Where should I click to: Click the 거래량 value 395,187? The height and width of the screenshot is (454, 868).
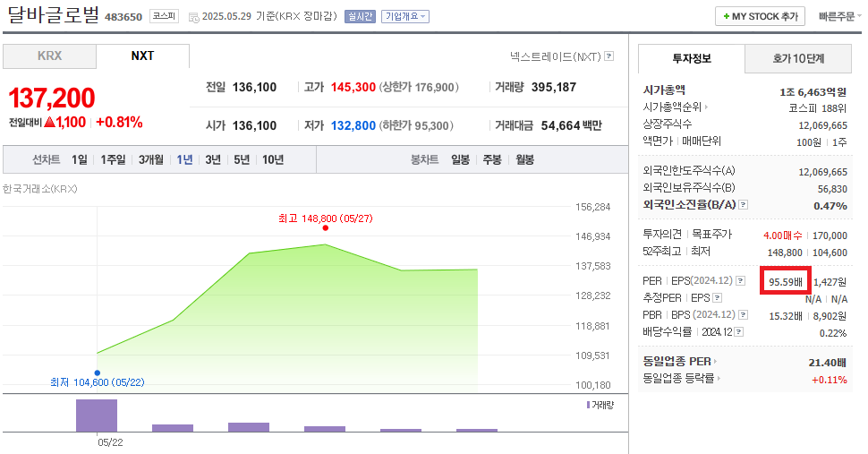click(554, 87)
